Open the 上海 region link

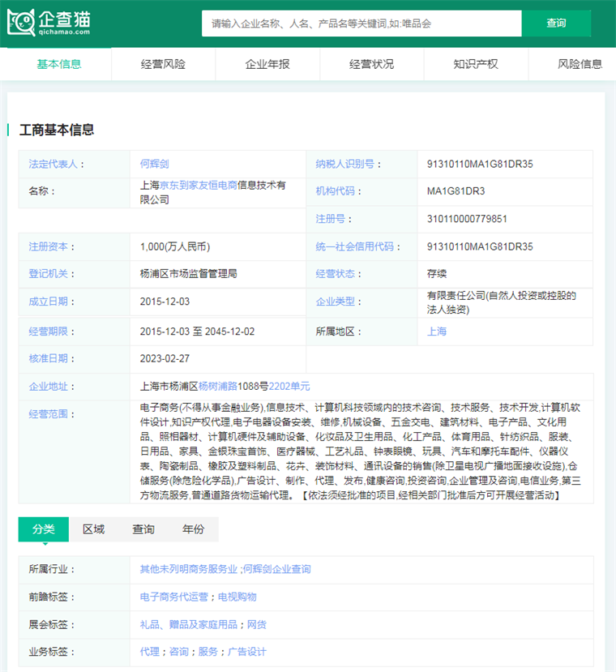point(437,332)
